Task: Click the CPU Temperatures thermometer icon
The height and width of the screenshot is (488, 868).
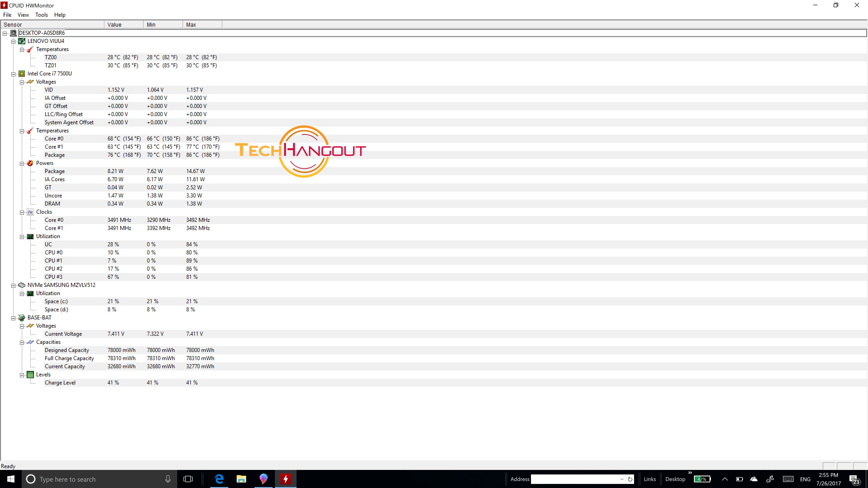Action: point(30,131)
